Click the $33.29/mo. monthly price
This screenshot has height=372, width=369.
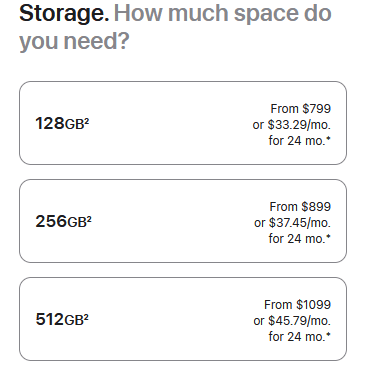(299, 125)
